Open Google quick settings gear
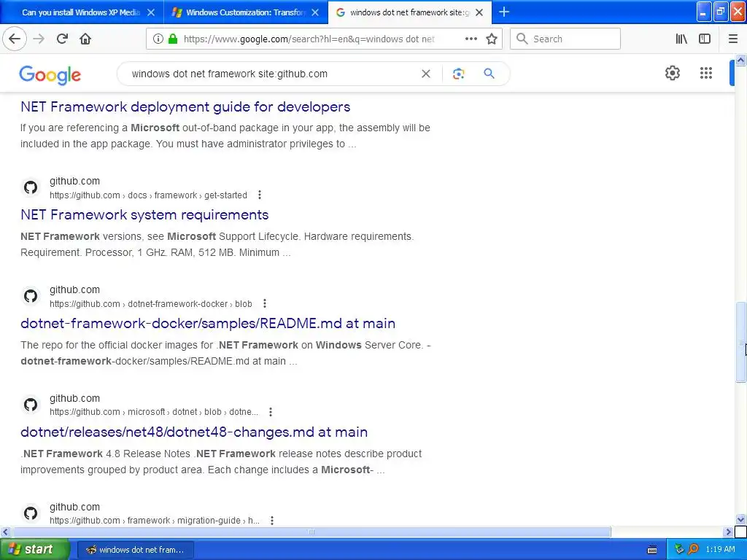The image size is (747, 560). click(672, 74)
